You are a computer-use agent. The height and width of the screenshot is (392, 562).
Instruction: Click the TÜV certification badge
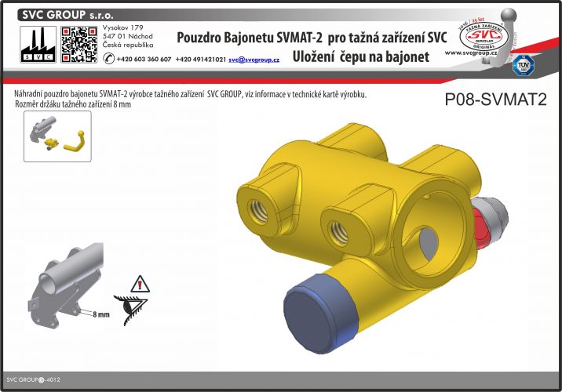click(524, 65)
